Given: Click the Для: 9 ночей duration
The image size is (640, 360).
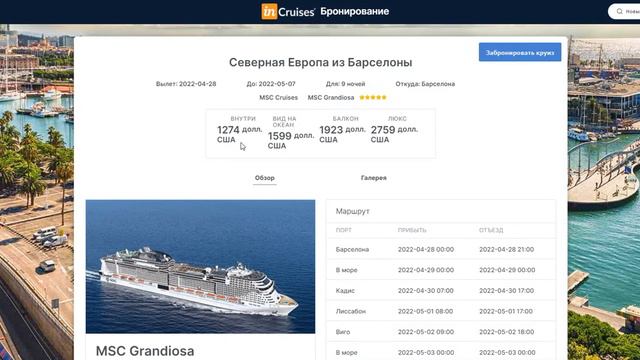Looking at the screenshot, I should coord(345,84).
